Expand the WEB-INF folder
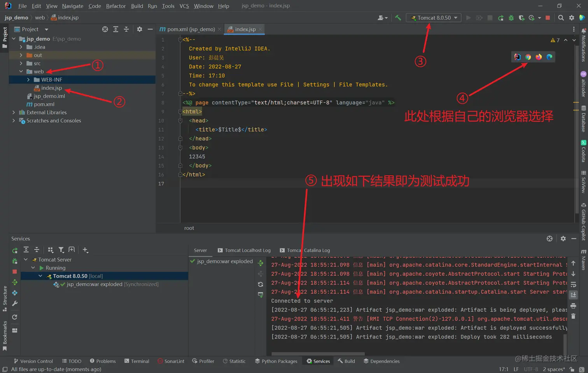Image resolution: width=588 pixels, height=373 pixels. point(29,80)
